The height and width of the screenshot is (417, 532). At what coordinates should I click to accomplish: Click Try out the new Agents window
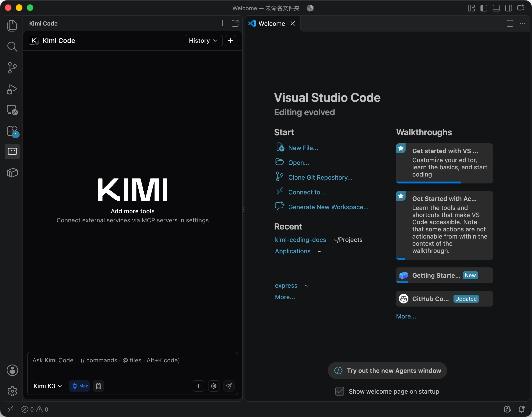387,371
